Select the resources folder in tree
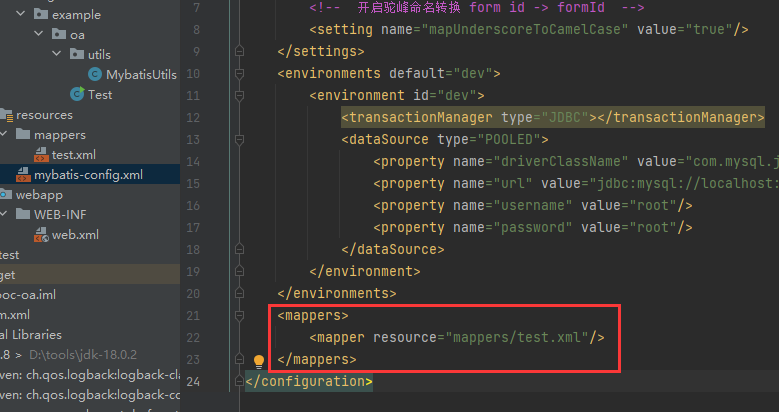Screen dimensions: 779x412 44,115
